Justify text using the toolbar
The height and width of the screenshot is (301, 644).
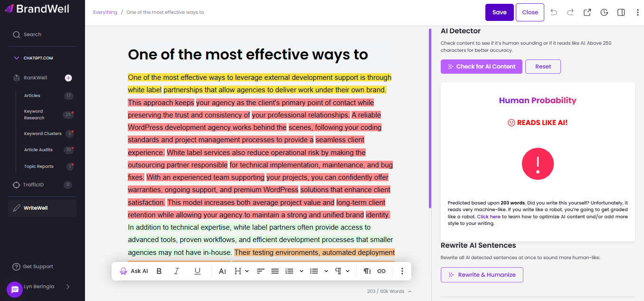point(275,271)
